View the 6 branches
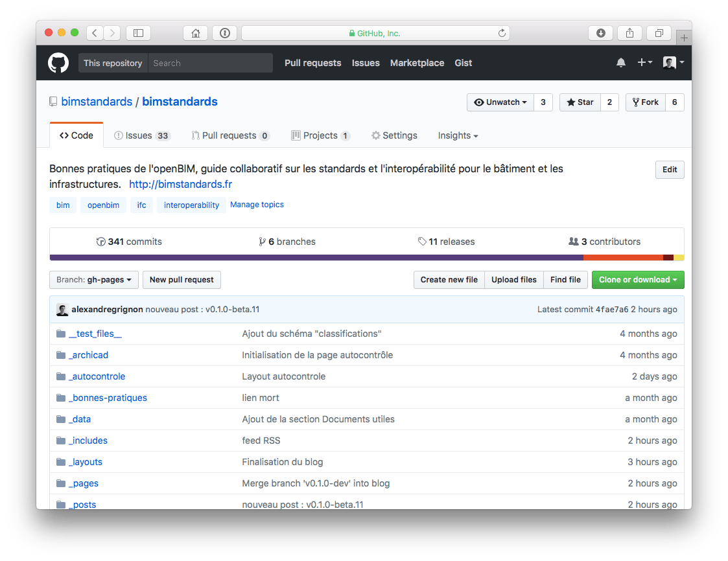This screenshot has height=561, width=728. click(287, 242)
